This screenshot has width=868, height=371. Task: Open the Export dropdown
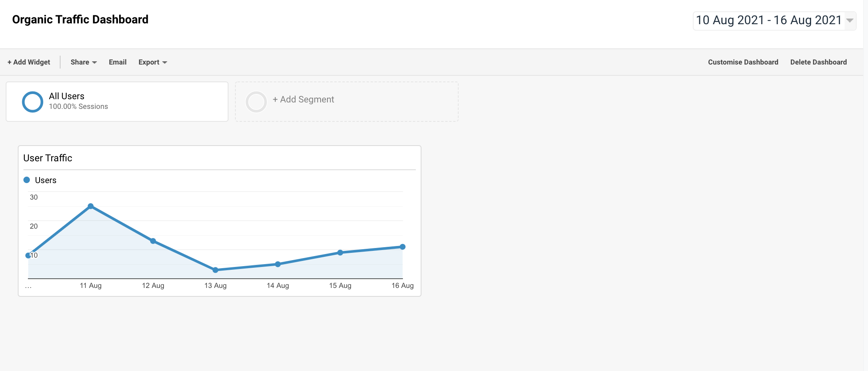(152, 62)
